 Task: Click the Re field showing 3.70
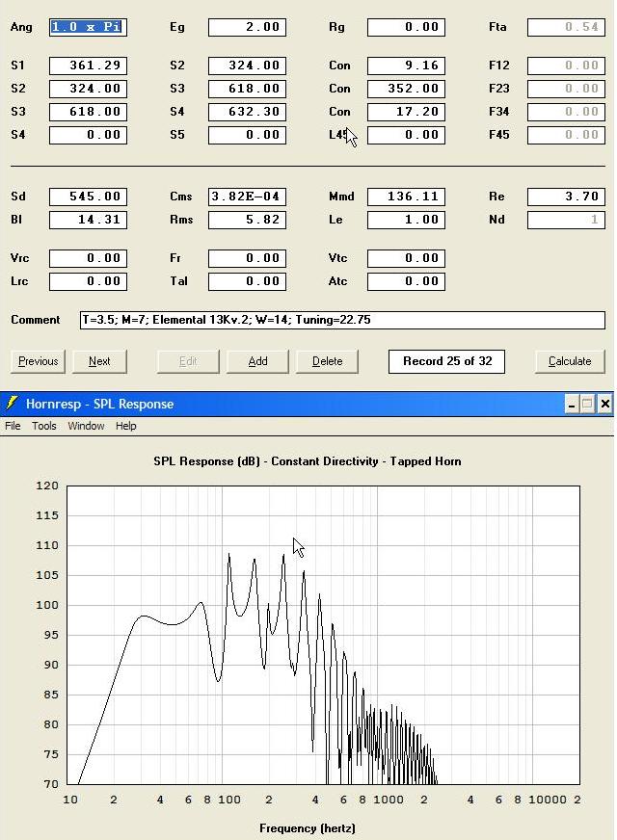click(566, 197)
